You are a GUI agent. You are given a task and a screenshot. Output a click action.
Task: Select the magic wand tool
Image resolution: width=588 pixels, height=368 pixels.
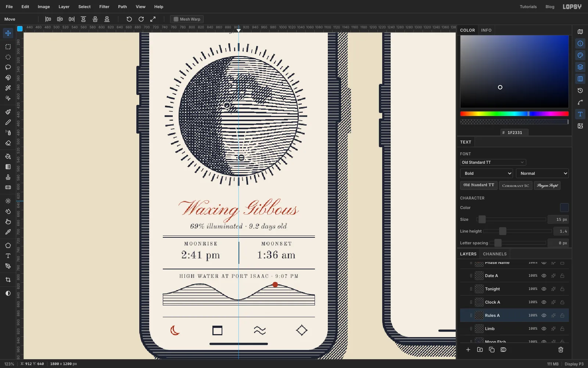click(8, 88)
